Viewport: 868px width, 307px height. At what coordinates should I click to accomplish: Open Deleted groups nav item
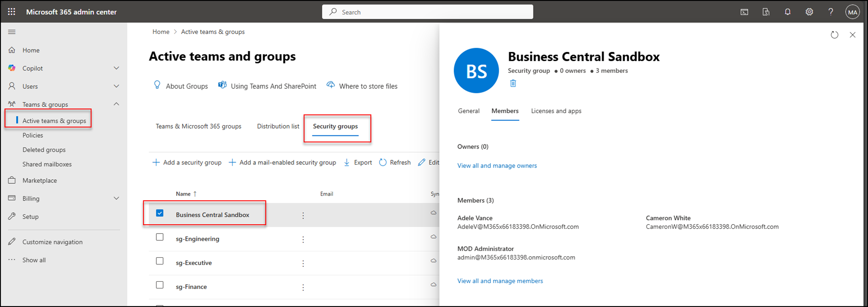tap(44, 150)
